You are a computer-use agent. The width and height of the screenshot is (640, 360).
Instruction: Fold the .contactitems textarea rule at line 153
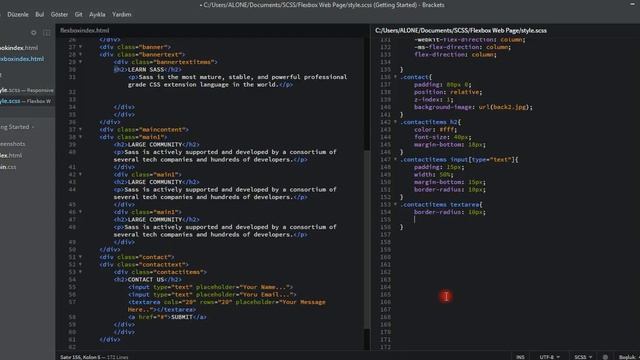pos(395,204)
